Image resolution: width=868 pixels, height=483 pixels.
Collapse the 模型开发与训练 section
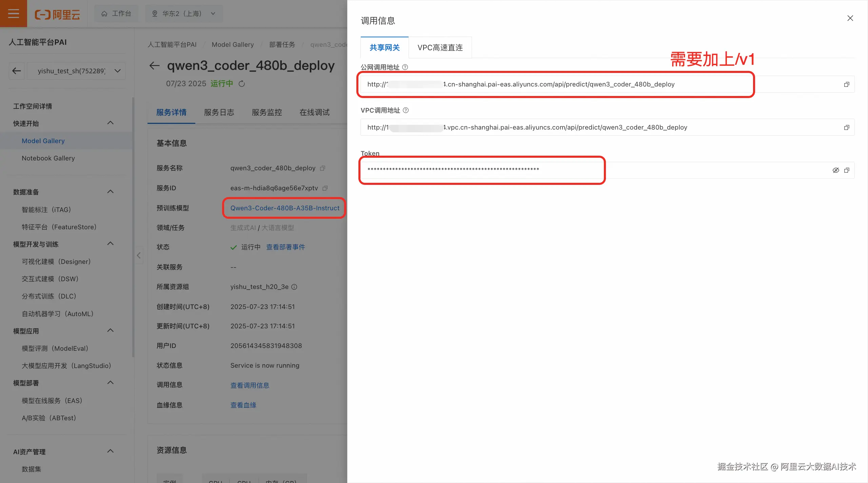pos(110,244)
